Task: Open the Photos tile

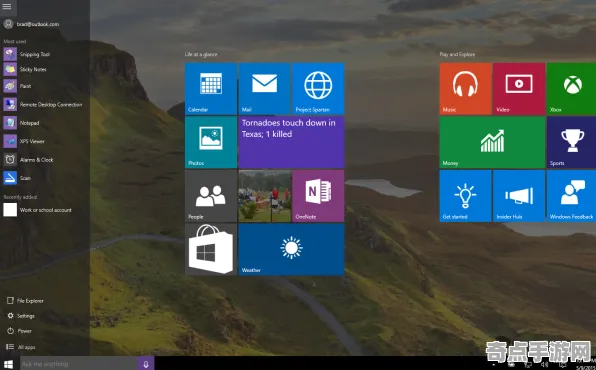Action: click(211, 142)
